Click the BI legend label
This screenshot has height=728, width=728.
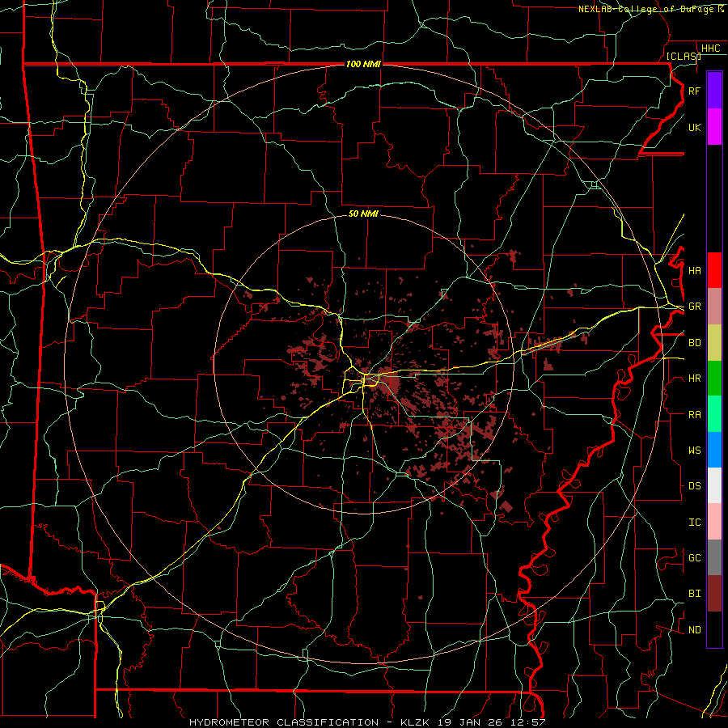(x=694, y=594)
